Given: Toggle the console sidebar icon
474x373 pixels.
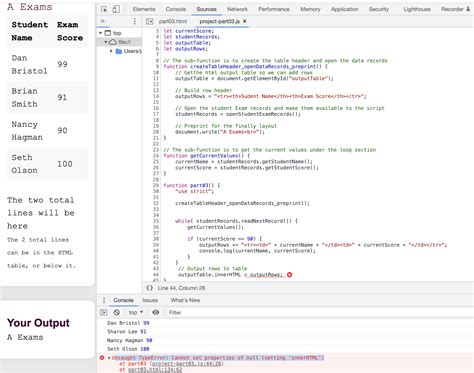Looking at the screenshot, I should (x=104, y=312).
